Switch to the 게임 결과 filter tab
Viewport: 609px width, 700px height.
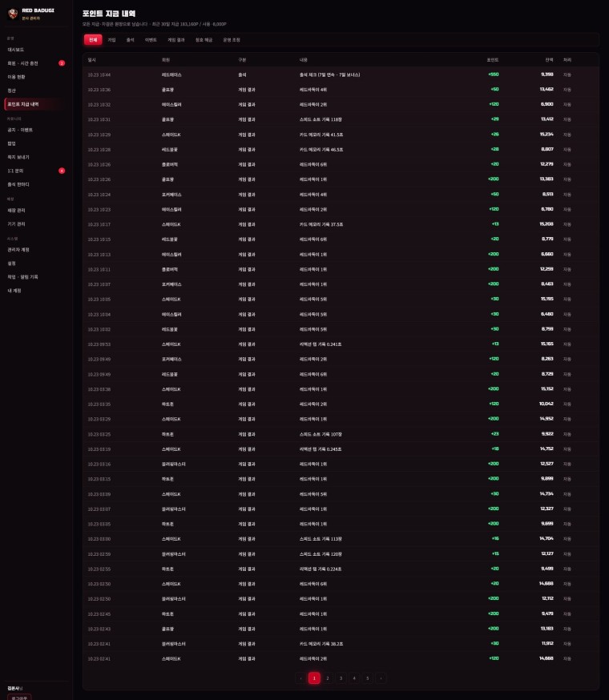176,40
